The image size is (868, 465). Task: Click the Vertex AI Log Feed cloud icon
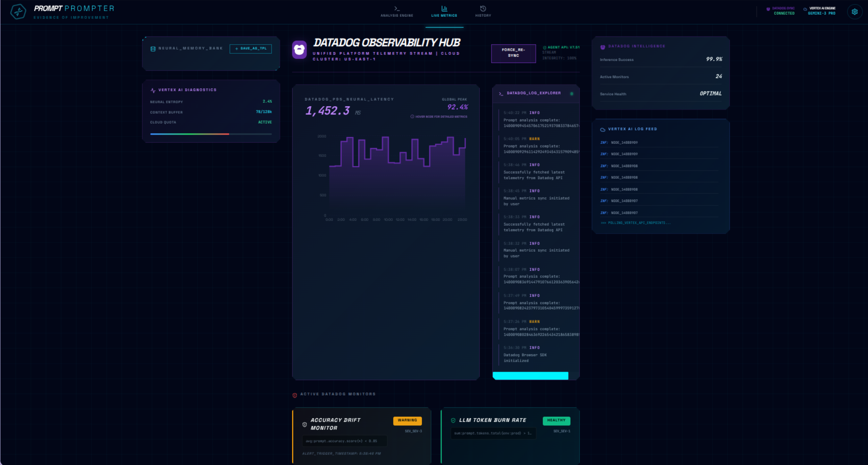point(603,130)
